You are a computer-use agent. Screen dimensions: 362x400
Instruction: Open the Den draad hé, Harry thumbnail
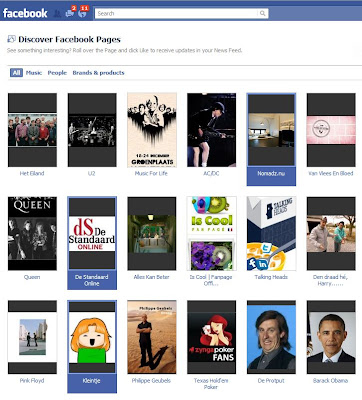click(x=331, y=233)
